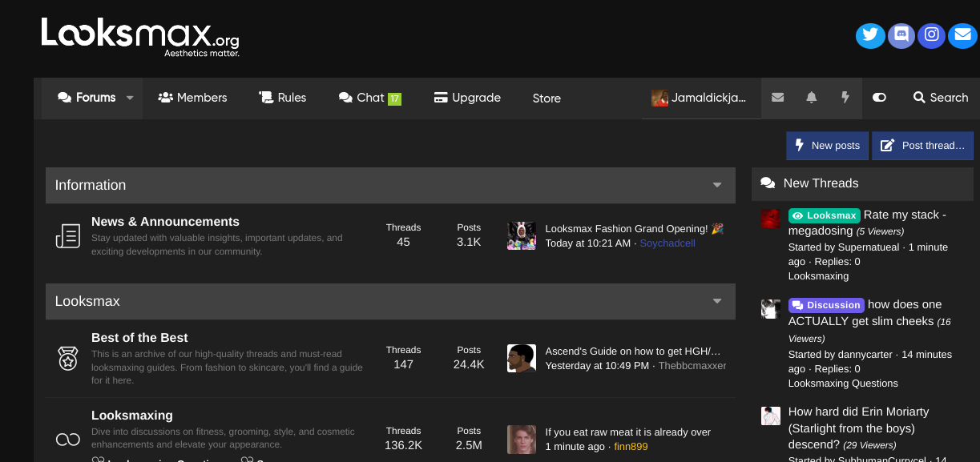Screen dimensions: 980x462
Task: Open Ascend's Guide on HGH thread
Action: 633,352
